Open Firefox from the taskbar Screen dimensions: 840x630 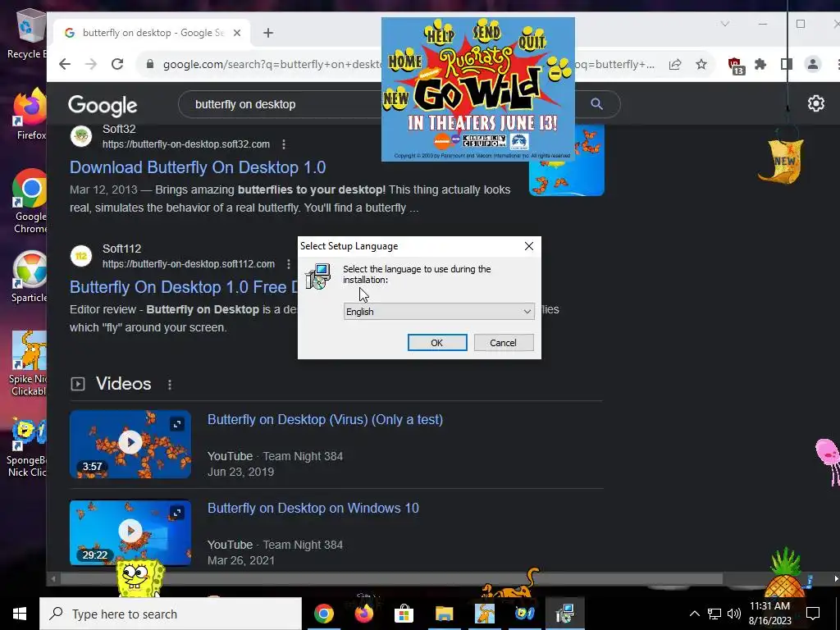363,614
